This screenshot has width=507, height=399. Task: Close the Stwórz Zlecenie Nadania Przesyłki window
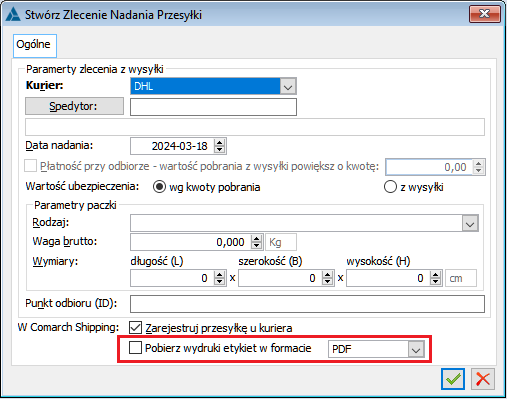(x=485, y=14)
